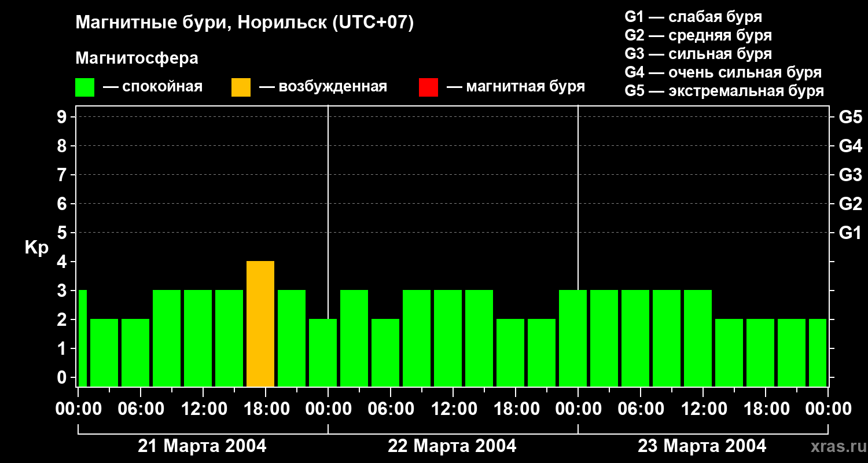868x463 pixels.
Task: Click the Kp axis value 9
Action: coord(63,117)
